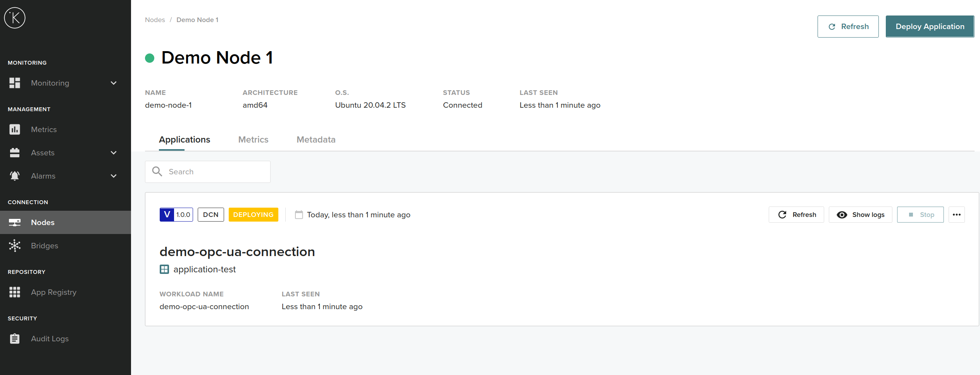Click the Audit Logs clipboard icon
Screen dimensions: 980x375
point(15,339)
